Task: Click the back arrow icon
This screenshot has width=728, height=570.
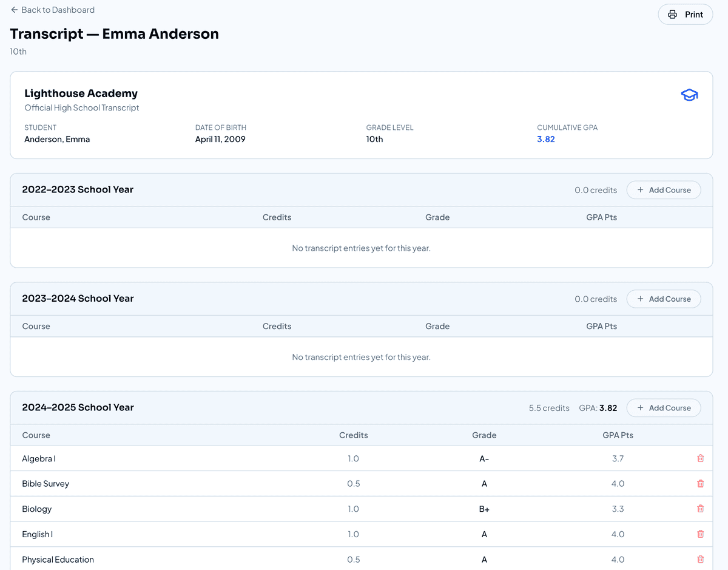Action: pyautogui.click(x=15, y=10)
